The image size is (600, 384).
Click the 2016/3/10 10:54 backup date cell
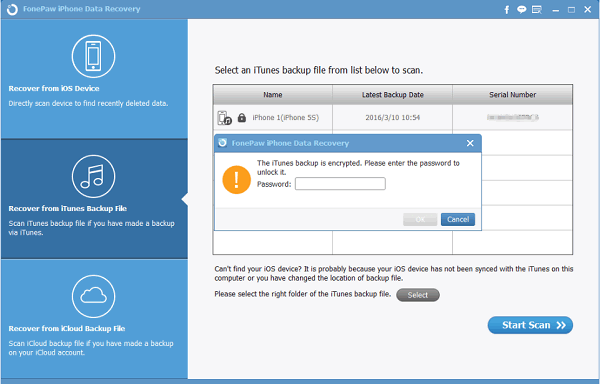393,118
